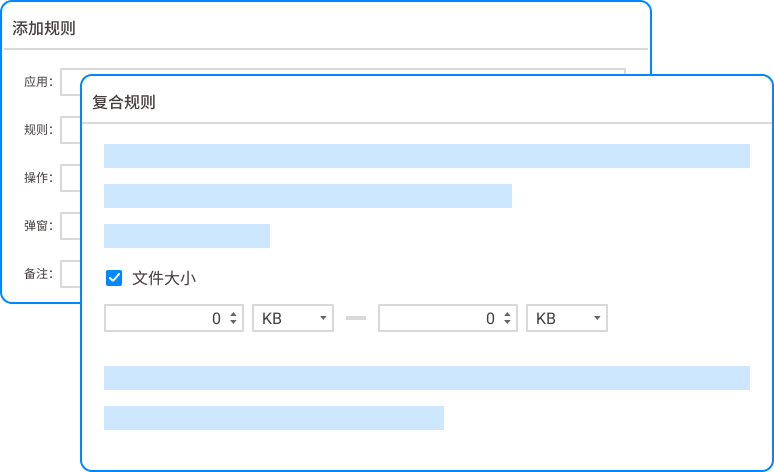Click the 弹窗 field in 添加规则 dialog

click(70, 226)
